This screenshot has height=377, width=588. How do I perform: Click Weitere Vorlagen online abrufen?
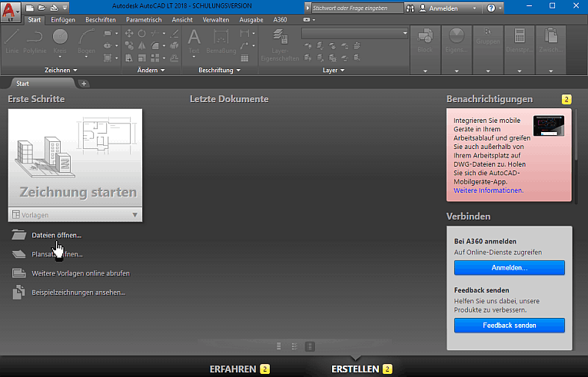(81, 273)
